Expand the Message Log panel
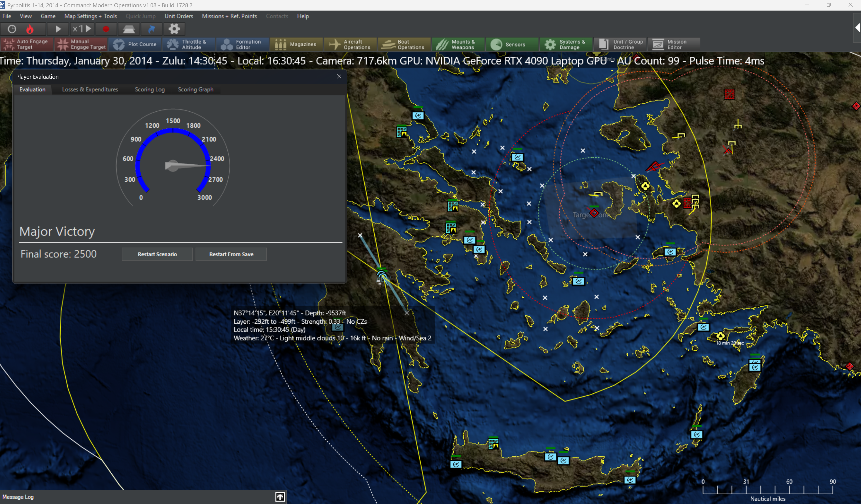The width and height of the screenshot is (861, 504). [280, 497]
